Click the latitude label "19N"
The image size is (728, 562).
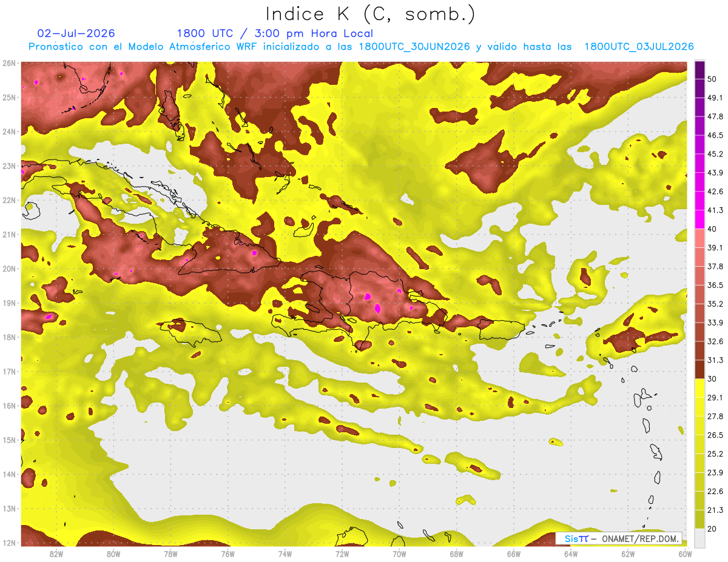tap(8, 303)
